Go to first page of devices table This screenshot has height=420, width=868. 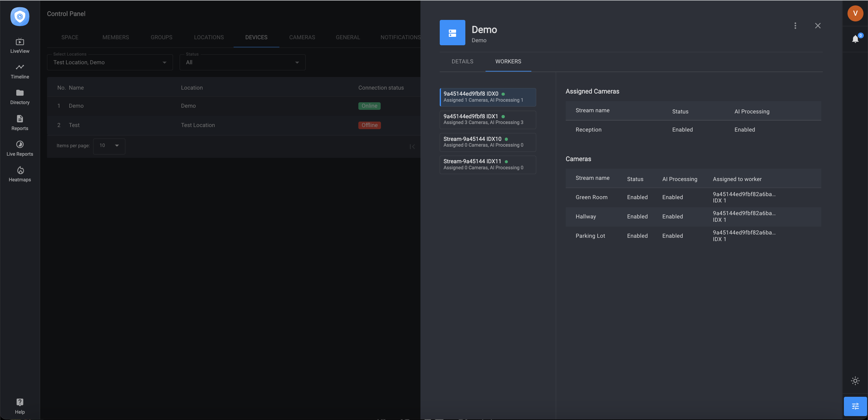412,146
